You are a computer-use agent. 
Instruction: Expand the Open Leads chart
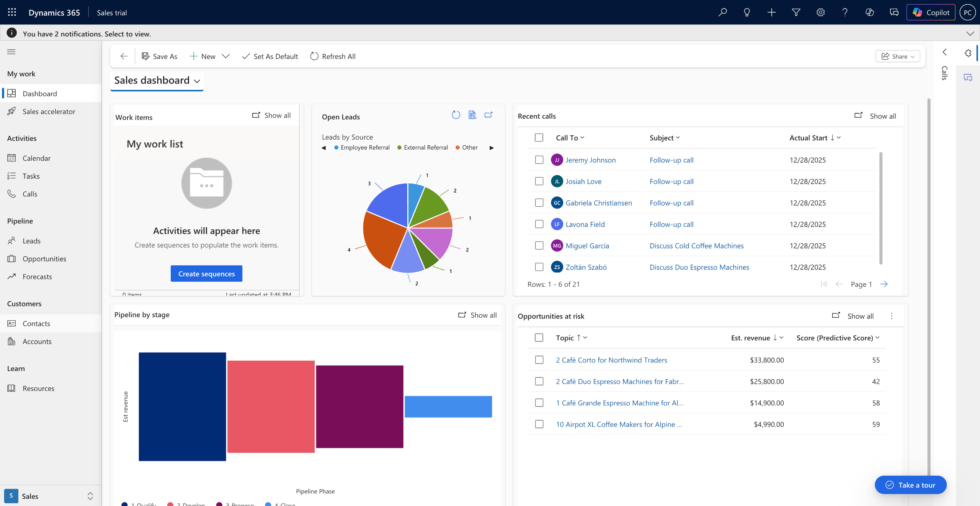tap(488, 115)
